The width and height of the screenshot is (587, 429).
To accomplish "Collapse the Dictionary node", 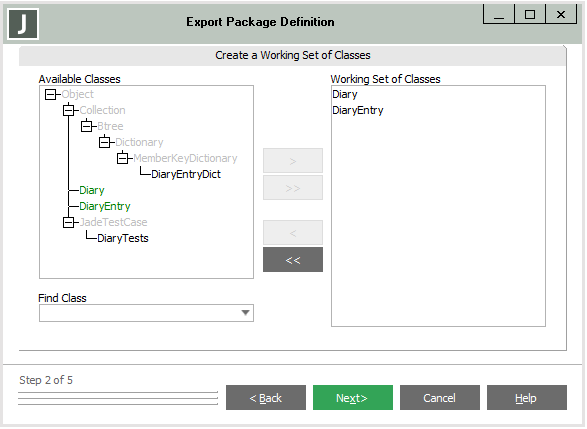I will click(x=104, y=142).
